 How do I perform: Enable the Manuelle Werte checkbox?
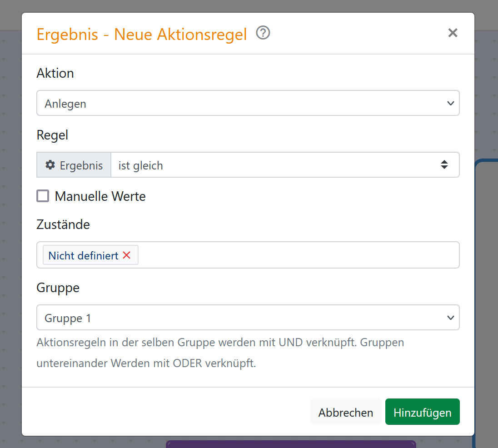point(43,196)
